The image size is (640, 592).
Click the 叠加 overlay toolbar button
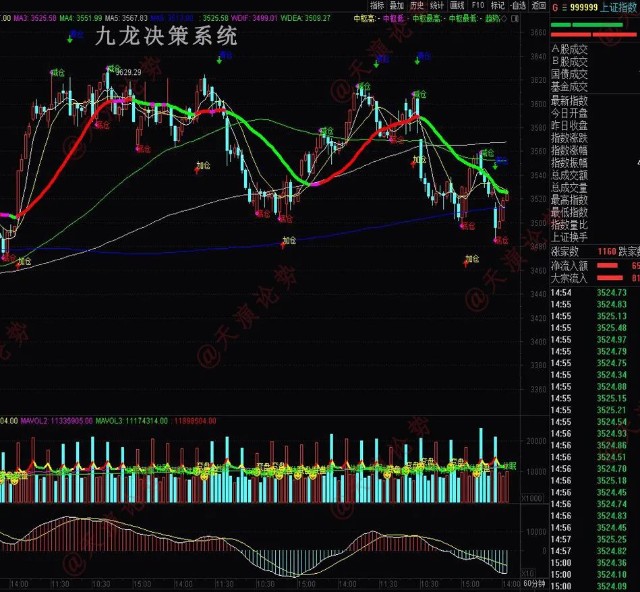click(396, 5)
